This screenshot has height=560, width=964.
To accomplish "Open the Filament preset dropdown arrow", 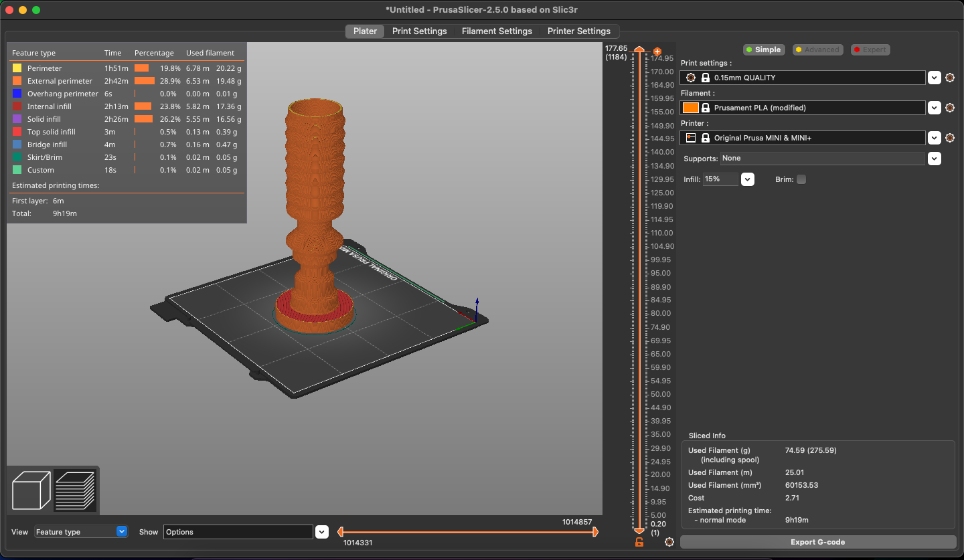I will pyautogui.click(x=935, y=108).
